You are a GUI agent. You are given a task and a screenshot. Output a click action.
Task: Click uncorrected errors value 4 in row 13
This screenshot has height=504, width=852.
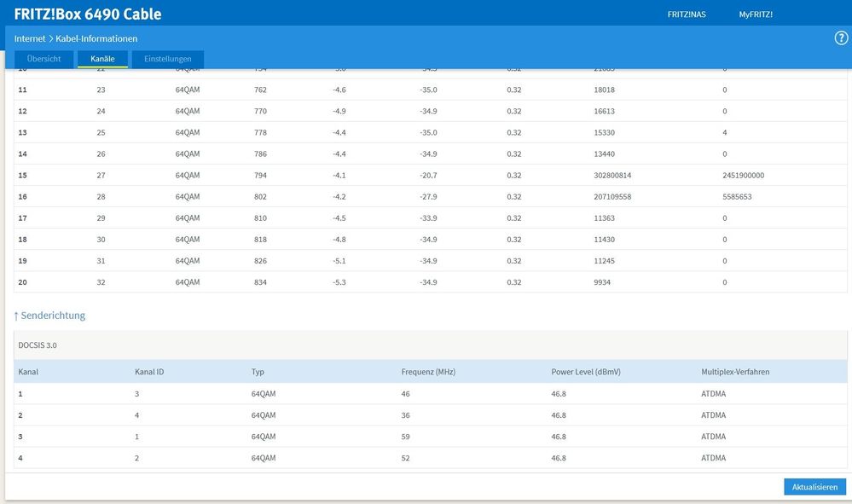tap(725, 132)
